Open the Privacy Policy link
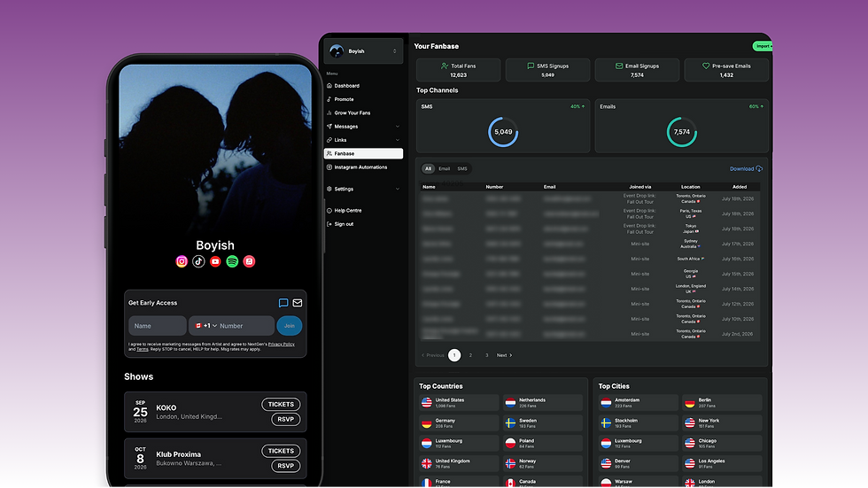This screenshot has width=868, height=488. coord(282,345)
